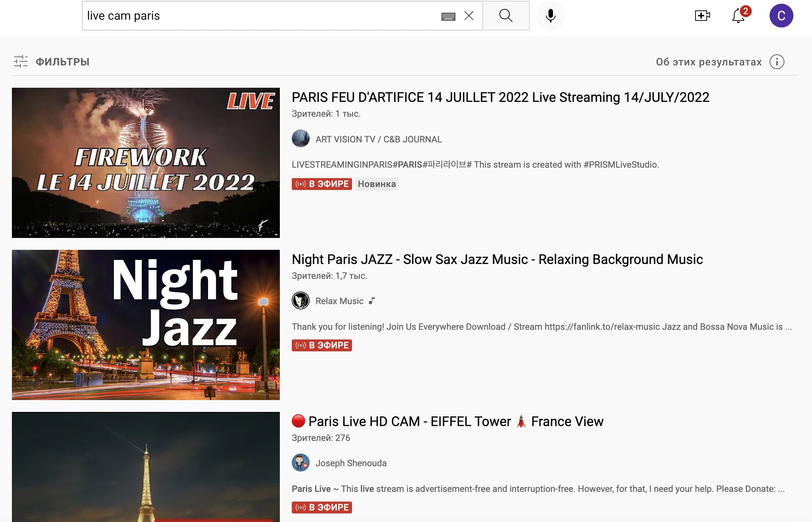
Task: Visit ART VISION TV channel name
Action: [378, 139]
